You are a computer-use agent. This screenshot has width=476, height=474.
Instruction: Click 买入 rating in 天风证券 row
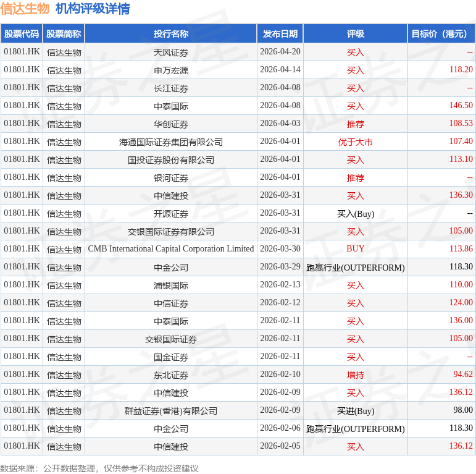(x=356, y=53)
